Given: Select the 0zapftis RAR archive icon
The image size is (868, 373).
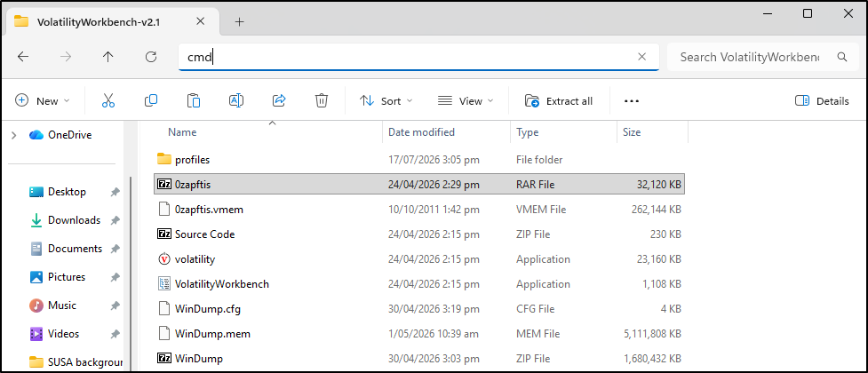Looking at the screenshot, I should [x=163, y=185].
